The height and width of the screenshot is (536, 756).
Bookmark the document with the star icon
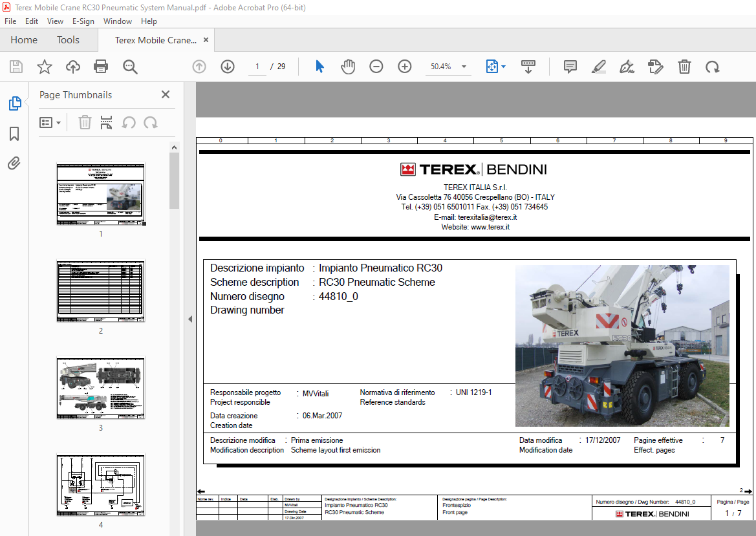pos(45,67)
